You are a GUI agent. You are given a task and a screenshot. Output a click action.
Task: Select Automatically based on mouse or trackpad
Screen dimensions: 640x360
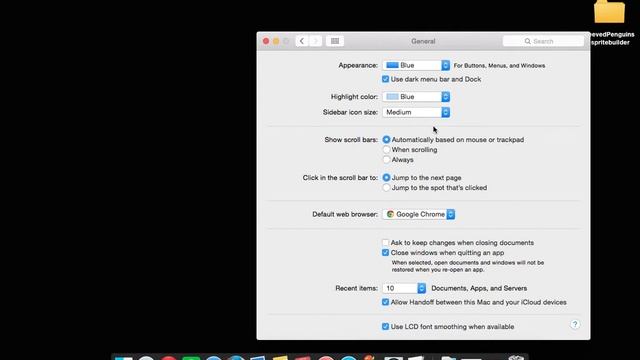pos(386,140)
